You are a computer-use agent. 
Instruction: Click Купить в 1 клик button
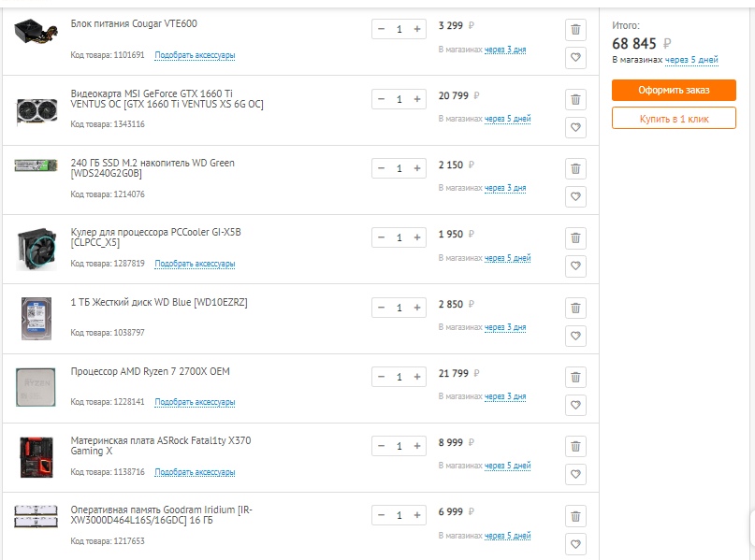tap(674, 119)
